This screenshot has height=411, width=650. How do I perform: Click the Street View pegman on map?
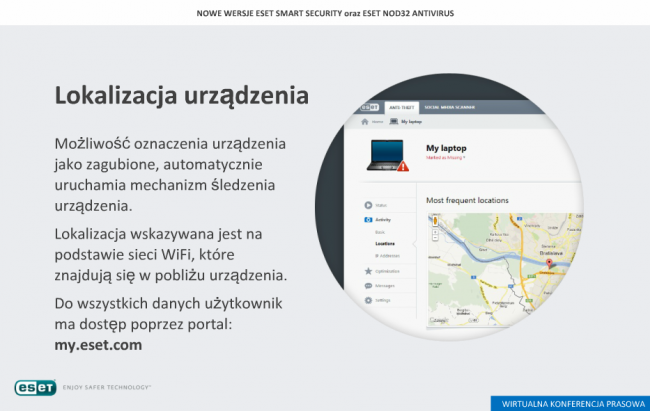(435, 221)
